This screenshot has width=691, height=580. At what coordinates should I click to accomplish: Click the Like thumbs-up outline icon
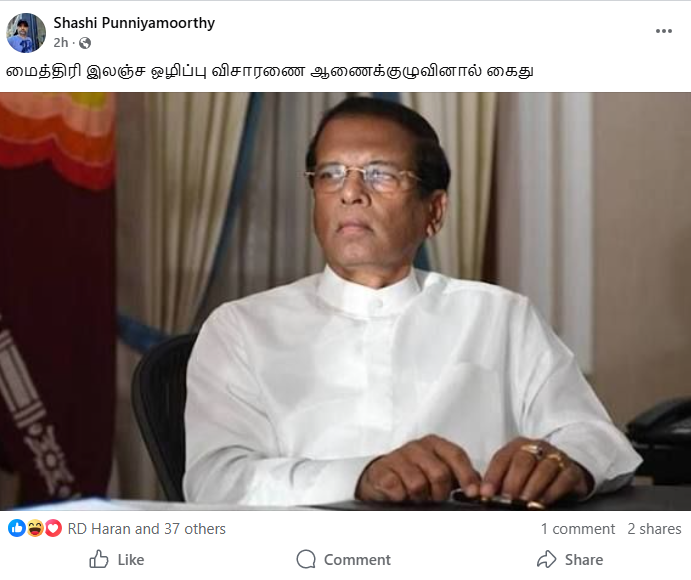[x=99, y=559]
